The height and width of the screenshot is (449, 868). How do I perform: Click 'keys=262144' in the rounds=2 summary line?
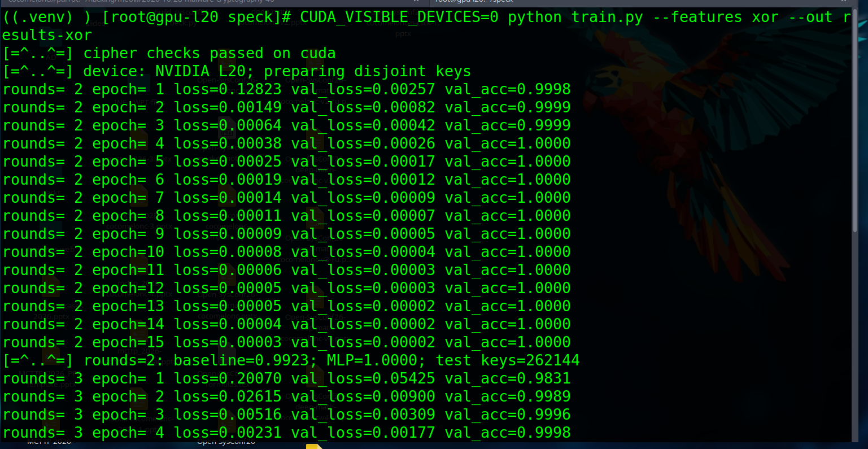tap(530, 361)
